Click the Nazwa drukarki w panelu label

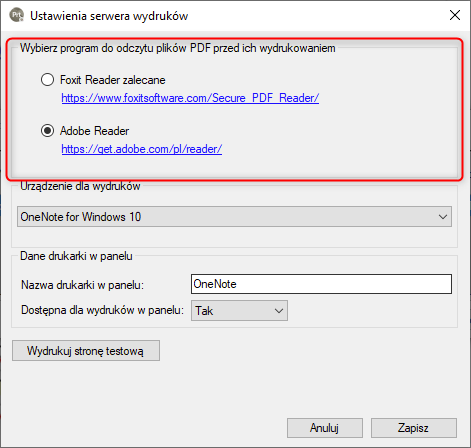[82, 285]
